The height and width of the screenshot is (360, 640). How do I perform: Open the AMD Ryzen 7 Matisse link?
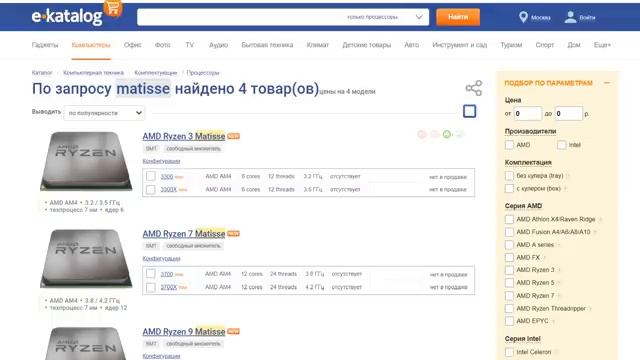(x=184, y=234)
